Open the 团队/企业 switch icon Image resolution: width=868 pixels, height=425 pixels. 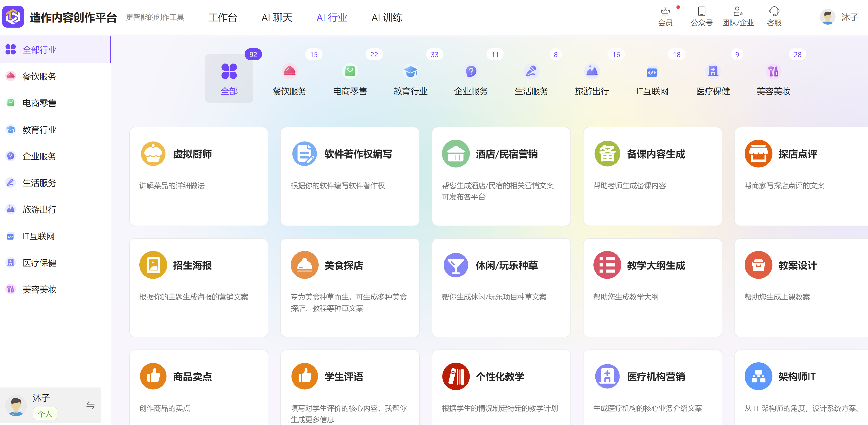click(x=738, y=11)
